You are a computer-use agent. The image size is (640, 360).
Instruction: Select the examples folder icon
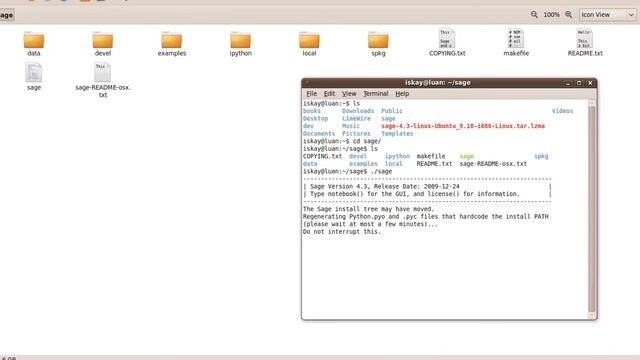pos(171,40)
